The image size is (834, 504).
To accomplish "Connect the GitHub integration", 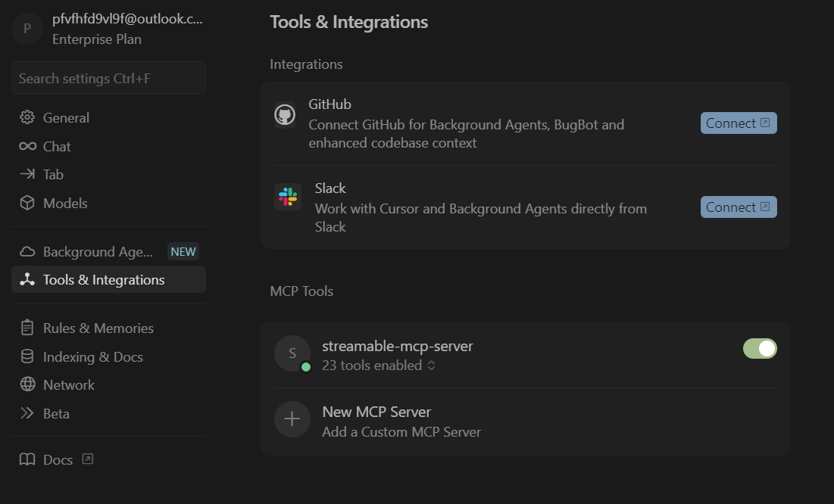I will click(738, 123).
